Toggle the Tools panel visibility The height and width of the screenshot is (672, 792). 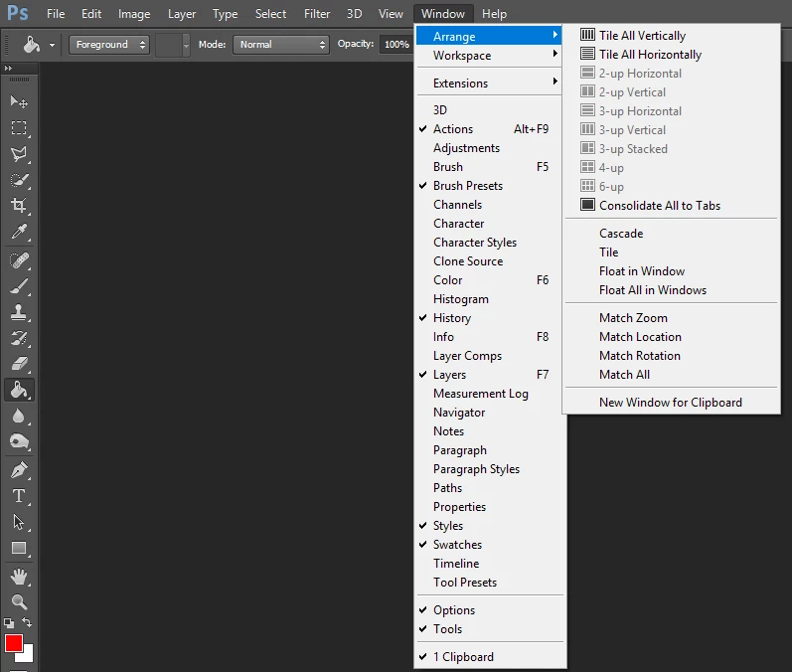tap(489, 629)
